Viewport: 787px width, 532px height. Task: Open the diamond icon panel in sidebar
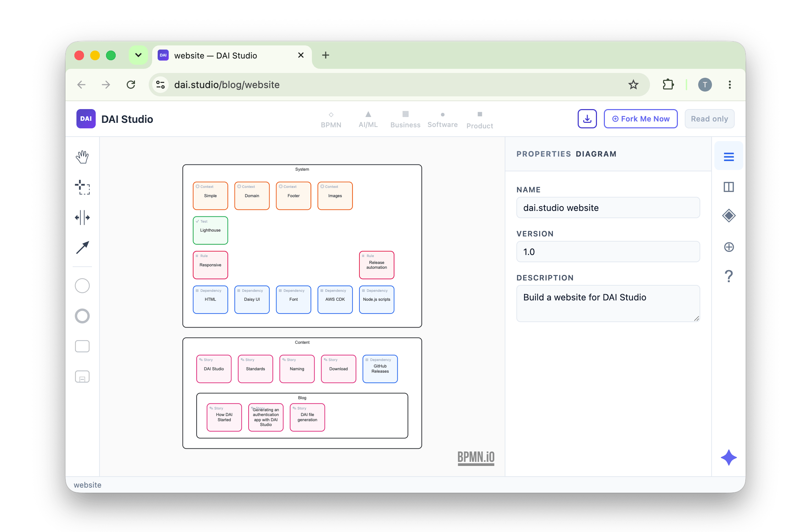729,216
